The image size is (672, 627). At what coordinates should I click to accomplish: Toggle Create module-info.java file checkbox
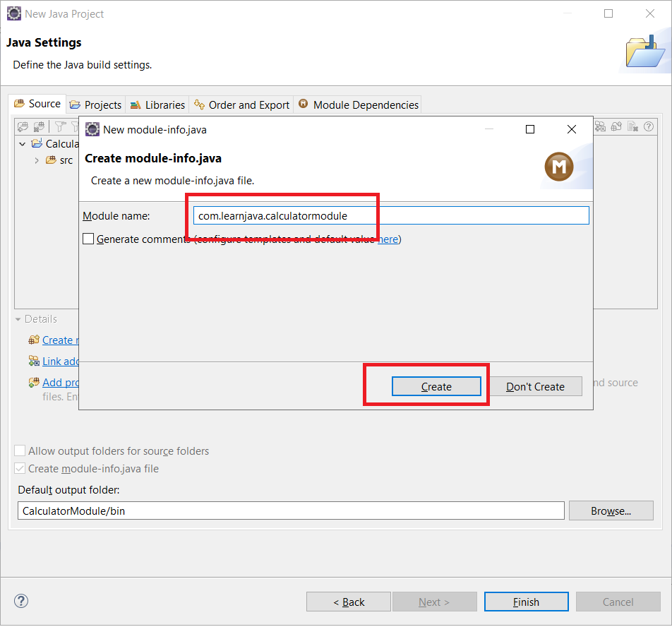pyautogui.click(x=20, y=469)
